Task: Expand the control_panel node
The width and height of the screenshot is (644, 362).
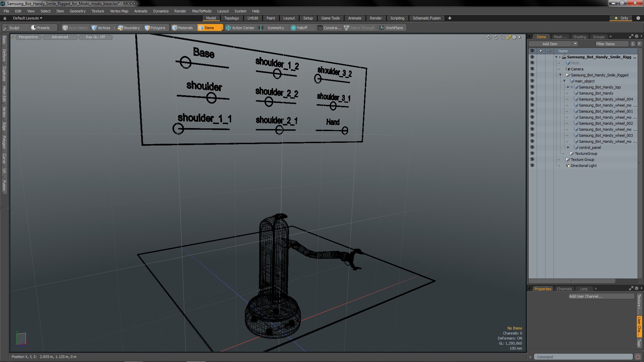Action: (x=568, y=147)
